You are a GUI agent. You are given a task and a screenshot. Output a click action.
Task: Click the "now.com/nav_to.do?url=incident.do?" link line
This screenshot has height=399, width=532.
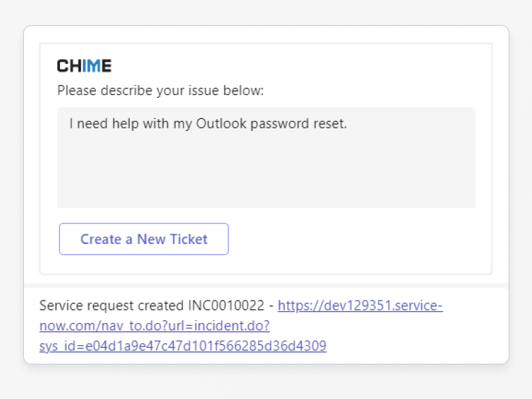154,326
